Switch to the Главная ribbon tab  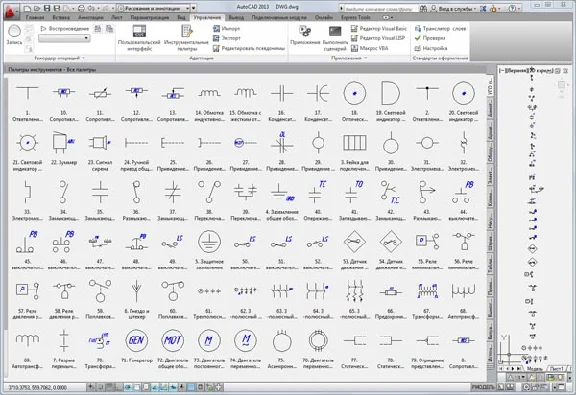pos(35,17)
